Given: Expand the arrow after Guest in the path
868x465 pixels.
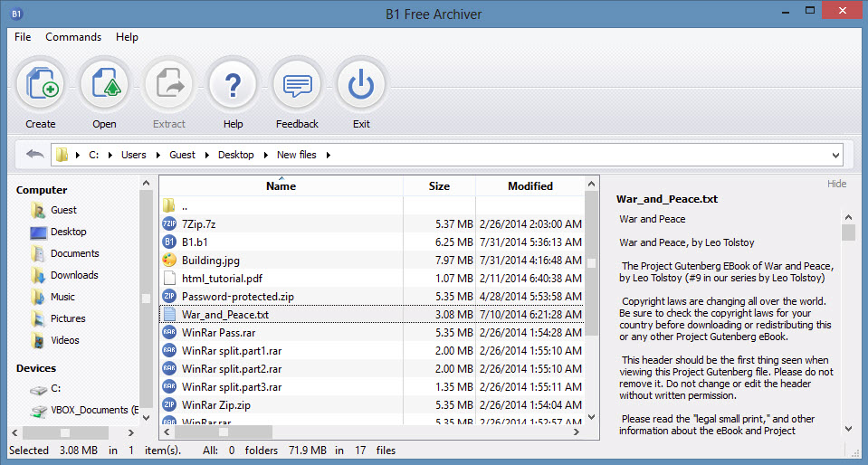Looking at the screenshot, I should 207,155.
